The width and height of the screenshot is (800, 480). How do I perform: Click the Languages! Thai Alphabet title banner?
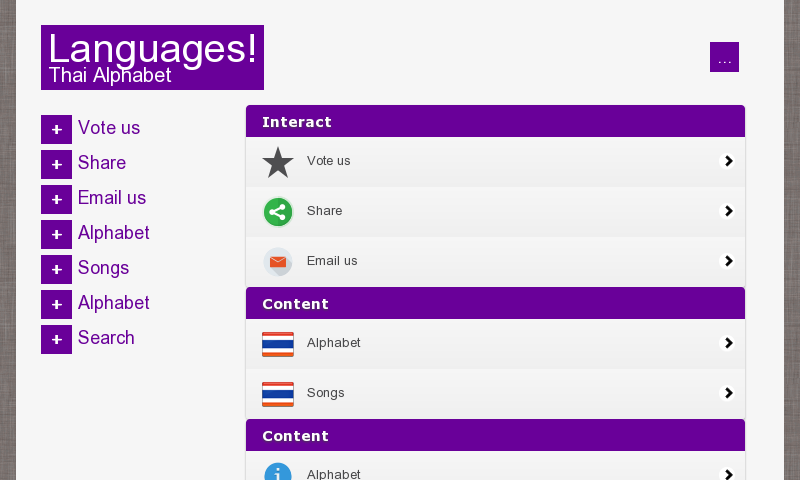click(152, 58)
